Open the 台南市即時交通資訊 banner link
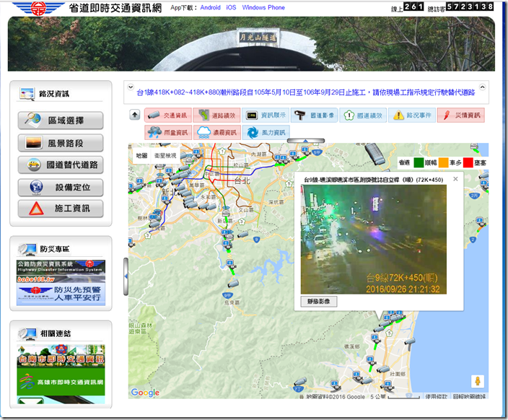508x420 pixels. (x=61, y=356)
